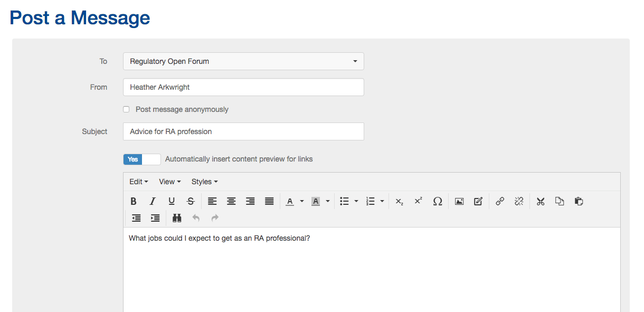Insert a bullet list
Image resolution: width=644 pixels, height=312 pixels.
pos(344,201)
